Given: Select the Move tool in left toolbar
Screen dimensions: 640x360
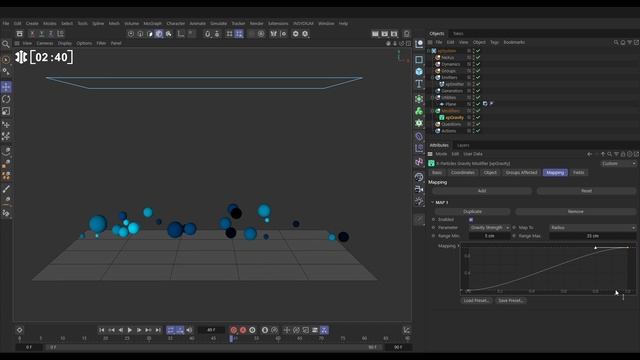Looking at the screenshot, I should (x=6, y=87).
